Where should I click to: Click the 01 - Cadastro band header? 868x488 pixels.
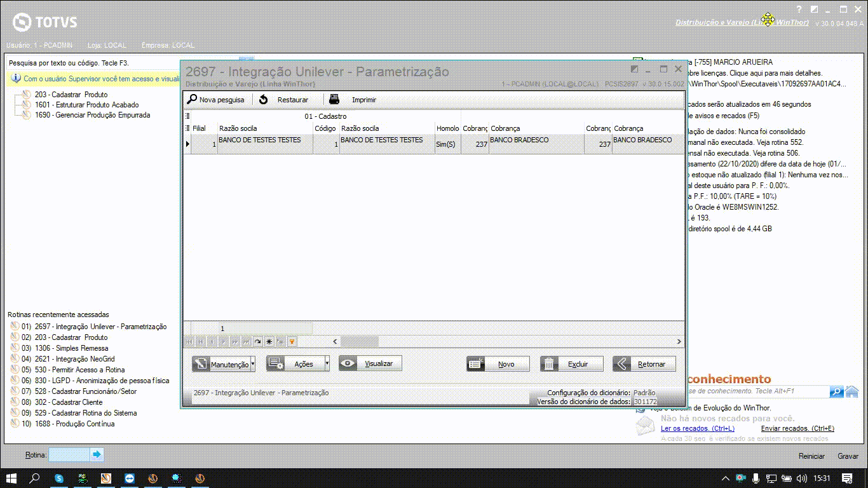[325, 116]
